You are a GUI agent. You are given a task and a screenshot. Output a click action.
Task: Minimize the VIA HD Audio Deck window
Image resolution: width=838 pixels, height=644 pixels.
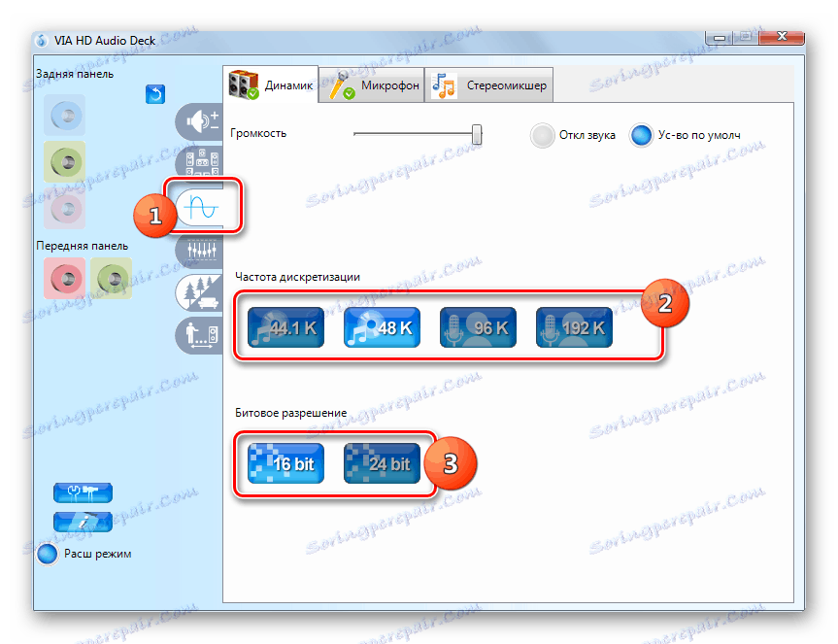(720, 37)
